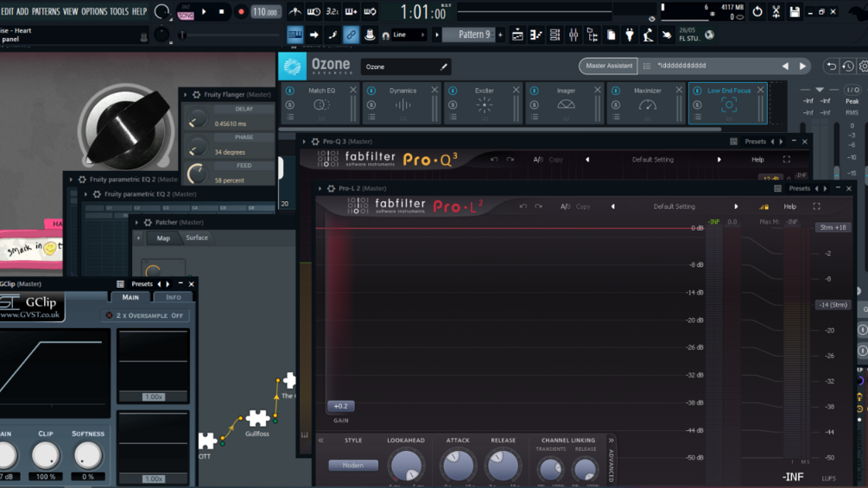Click the Ozone preset name edit pencil
868x488 pixels.
click(443, 67)
